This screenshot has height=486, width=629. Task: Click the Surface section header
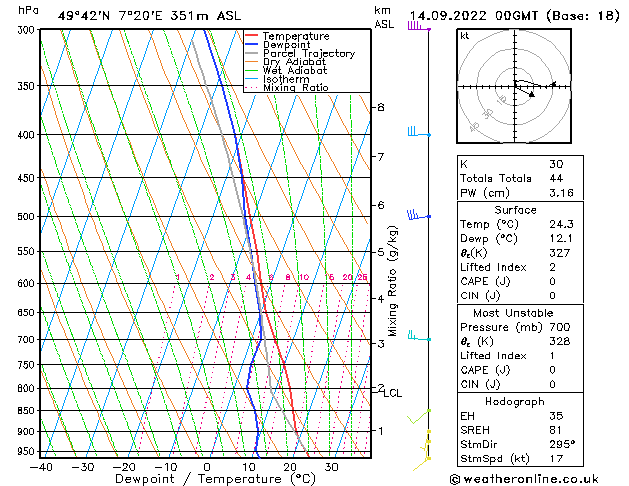click(x=515, y=210)
